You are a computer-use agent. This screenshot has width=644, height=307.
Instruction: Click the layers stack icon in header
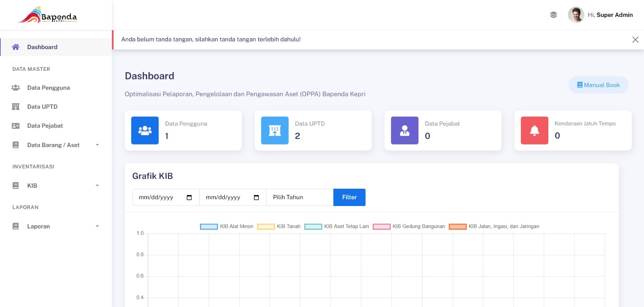coord(553,15)
